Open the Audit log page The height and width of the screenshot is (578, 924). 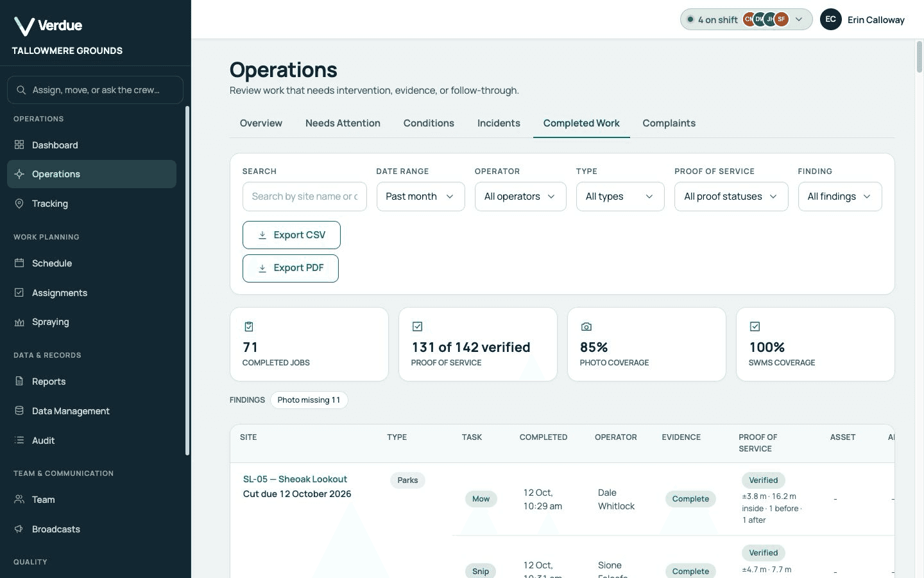pos(92,441)
